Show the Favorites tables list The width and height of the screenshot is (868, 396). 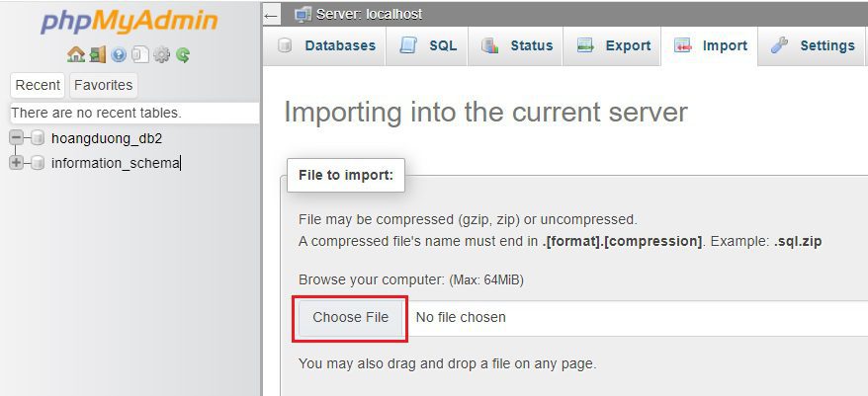pos(103,85)
